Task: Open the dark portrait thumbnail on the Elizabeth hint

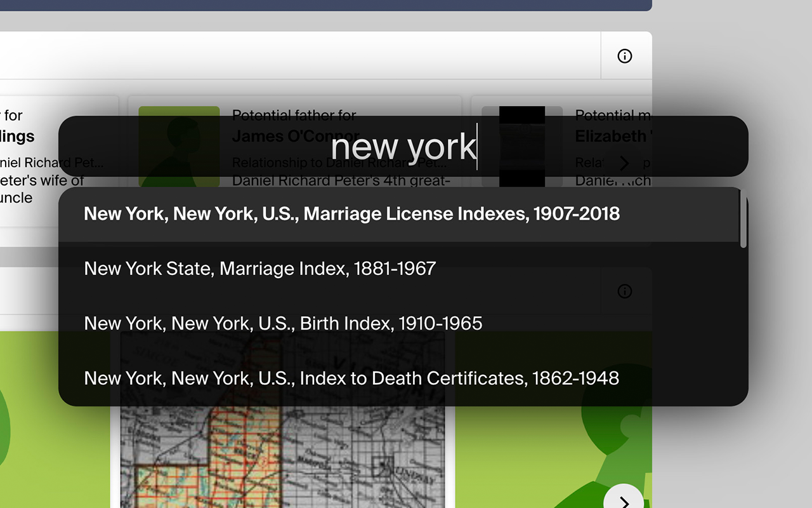Action: pyautogui.click(x=522, y=147)
